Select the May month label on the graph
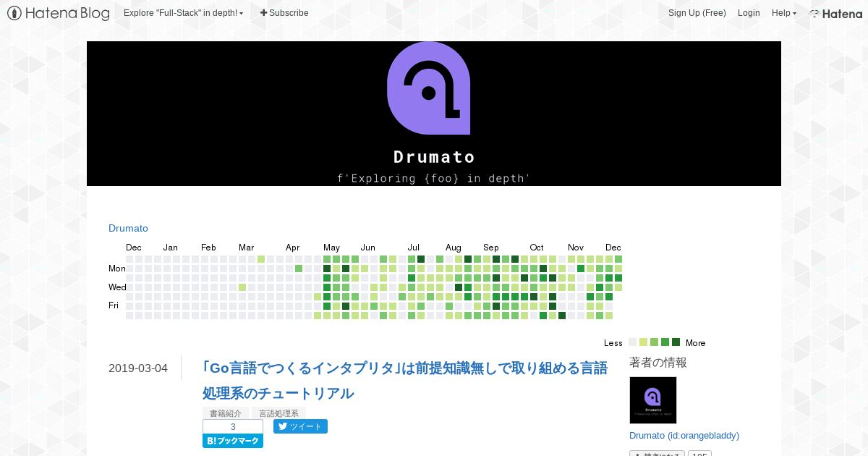868x456 pixels. [x=331, y=248]
